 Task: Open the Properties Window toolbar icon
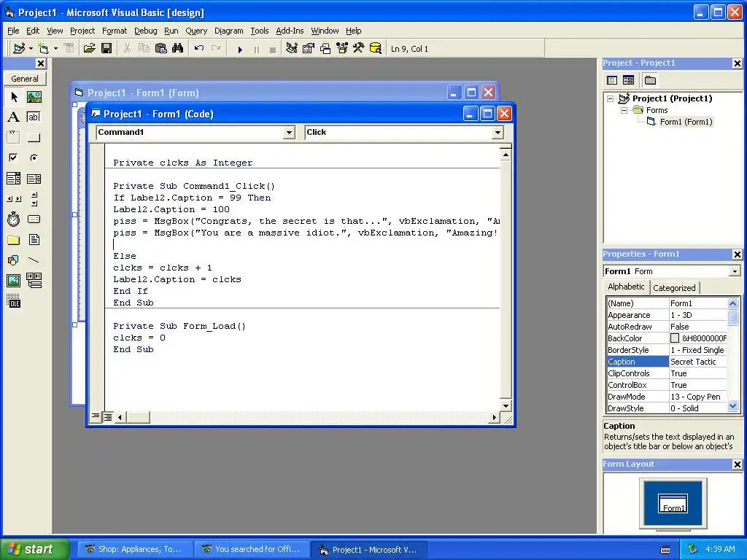(309, 49)
